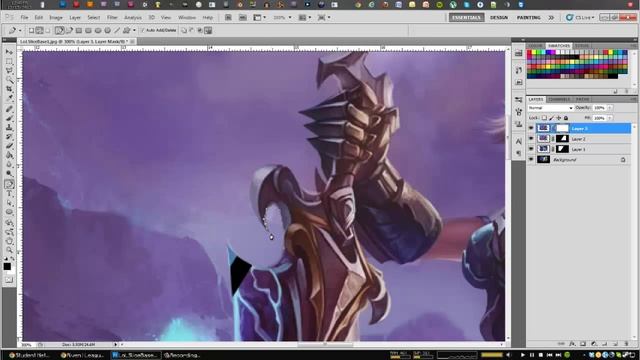This screenshot has height=360, width=640.
Task: Select the Hand tool in toolbox
Action: [9, 241]
